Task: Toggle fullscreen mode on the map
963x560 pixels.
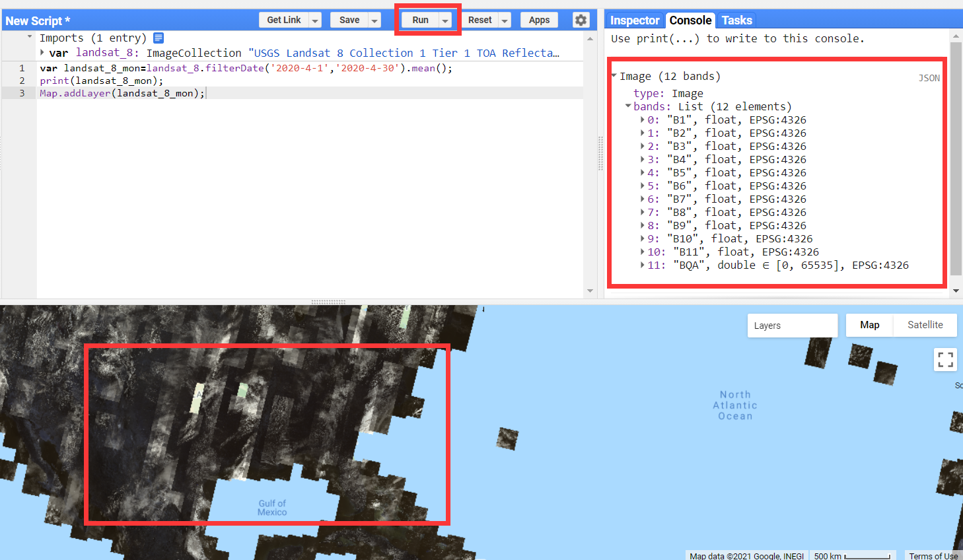Action: coord(945,359)
